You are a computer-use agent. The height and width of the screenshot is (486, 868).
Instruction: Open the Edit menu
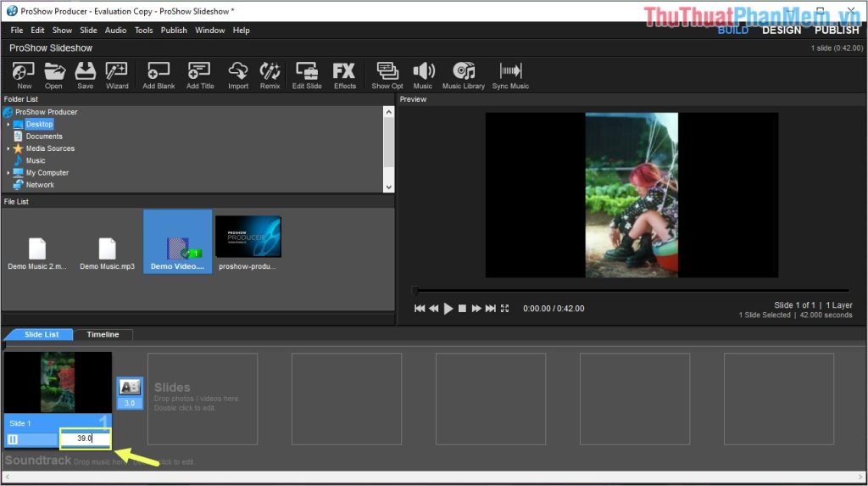click(x=37, y=31)
